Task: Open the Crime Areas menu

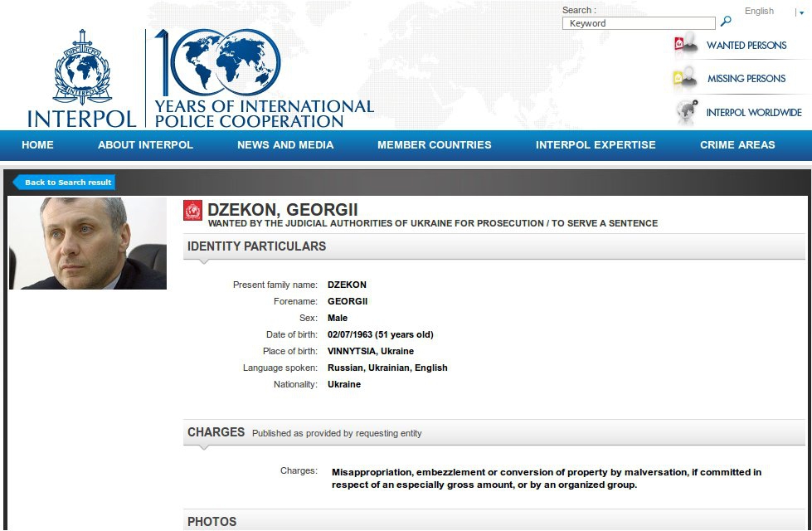Action: [737, 144]
